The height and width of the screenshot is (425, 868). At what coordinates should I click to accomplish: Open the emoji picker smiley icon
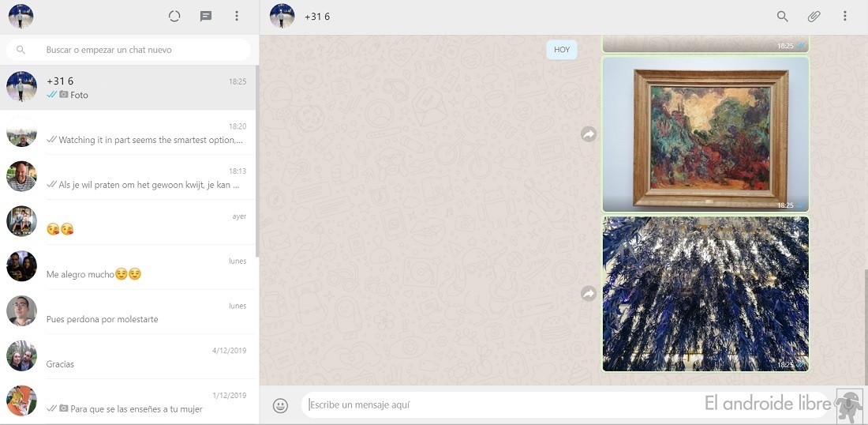[281, 405]
